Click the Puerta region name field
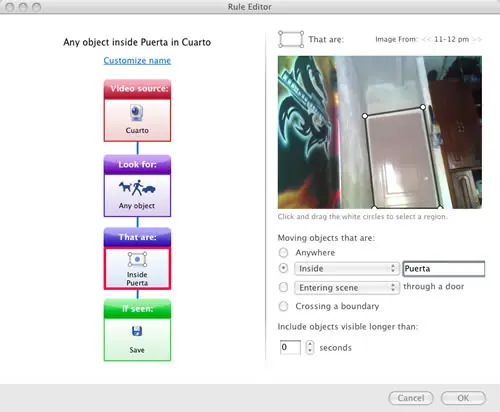This screenshot has width=500, height=412. pyautogui.click(x=444, y=269)
